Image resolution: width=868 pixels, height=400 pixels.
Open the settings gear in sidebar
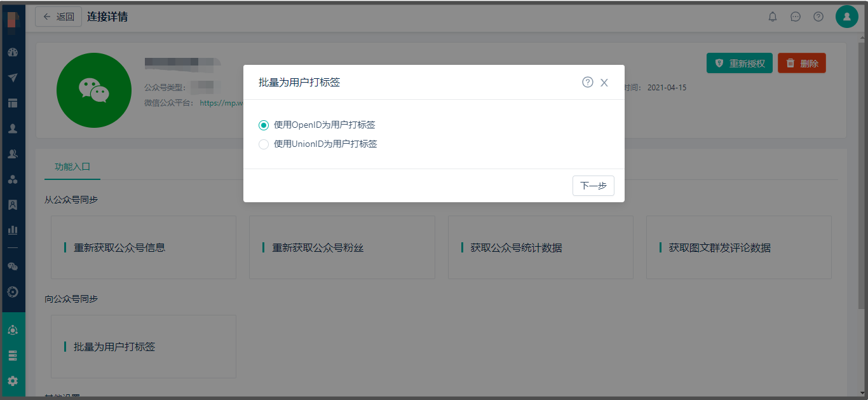pyautogui.click(x=13, y=381)
